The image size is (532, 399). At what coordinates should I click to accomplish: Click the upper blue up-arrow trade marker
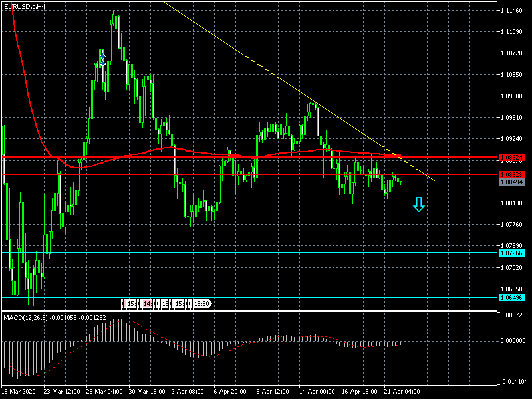point(102,55)
